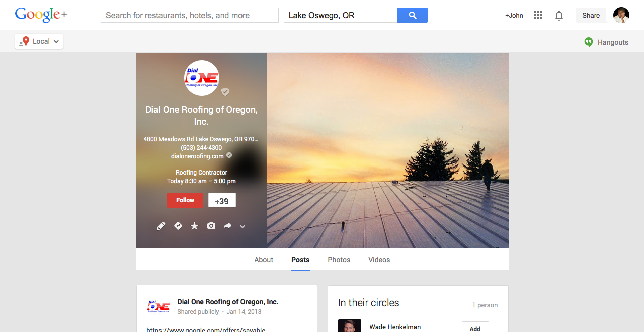Click the share arrow icon on profile card
Image resolution: width=644 pixels, height=332 pixels.
point(227,226)
